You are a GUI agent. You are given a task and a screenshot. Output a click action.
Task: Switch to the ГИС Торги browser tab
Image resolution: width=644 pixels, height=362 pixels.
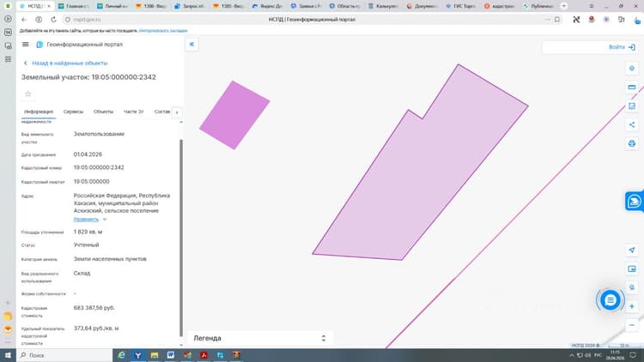click(460, 6)
